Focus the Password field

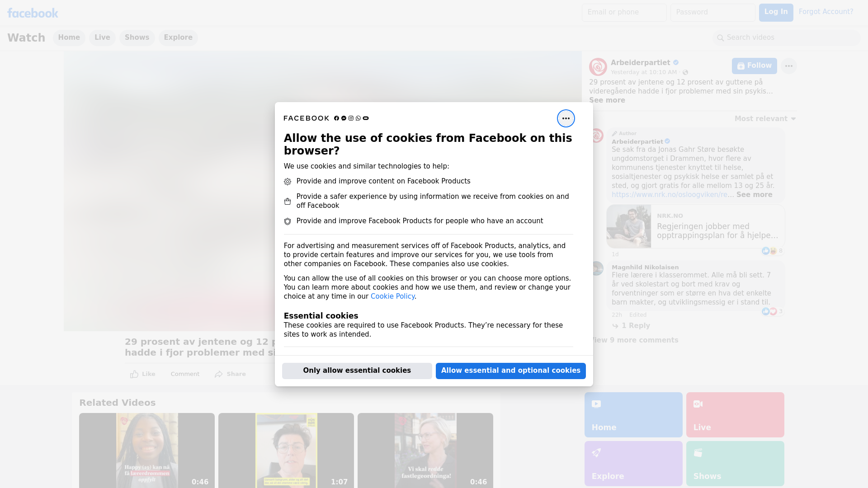click(x=712, y=13)
